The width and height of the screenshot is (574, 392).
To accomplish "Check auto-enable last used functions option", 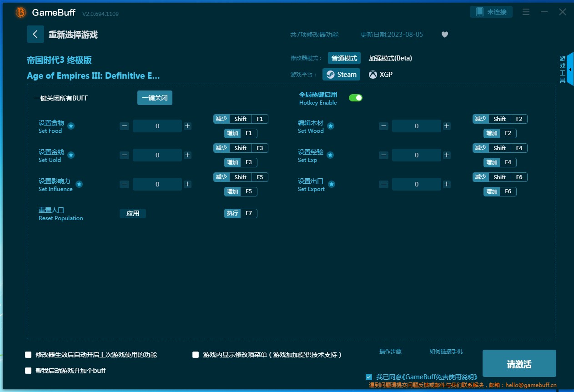I will [28, 355].
